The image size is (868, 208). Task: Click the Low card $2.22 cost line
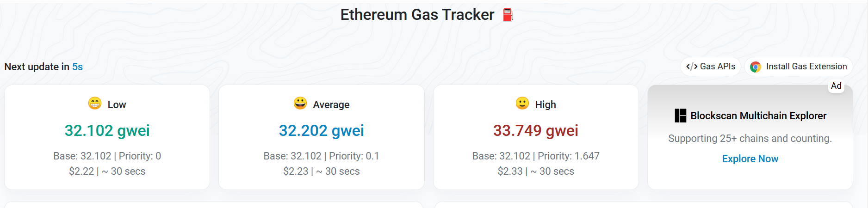(107, 171)
